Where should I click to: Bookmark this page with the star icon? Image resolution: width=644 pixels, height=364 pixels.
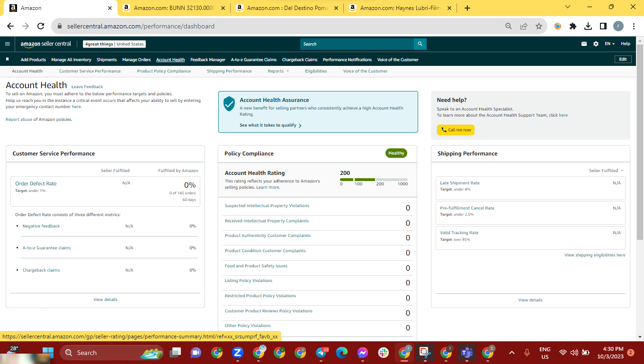click(539, 26)
